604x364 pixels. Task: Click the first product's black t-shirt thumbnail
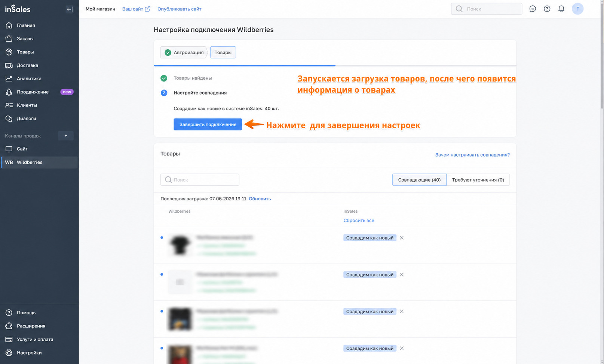(x=180, y=245)
